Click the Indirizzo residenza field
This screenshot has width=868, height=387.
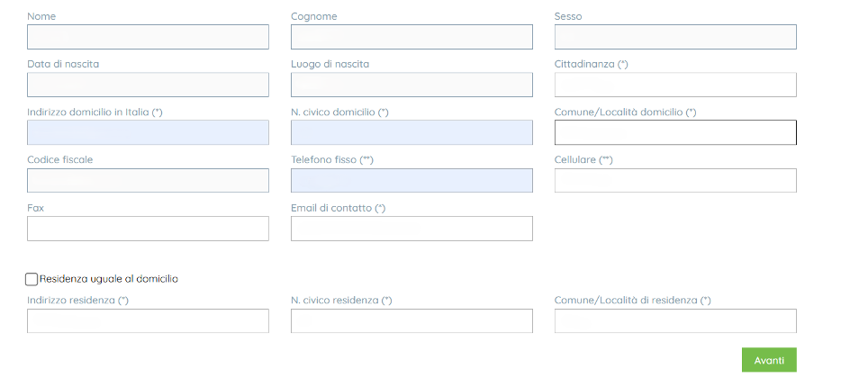point(148,321)
